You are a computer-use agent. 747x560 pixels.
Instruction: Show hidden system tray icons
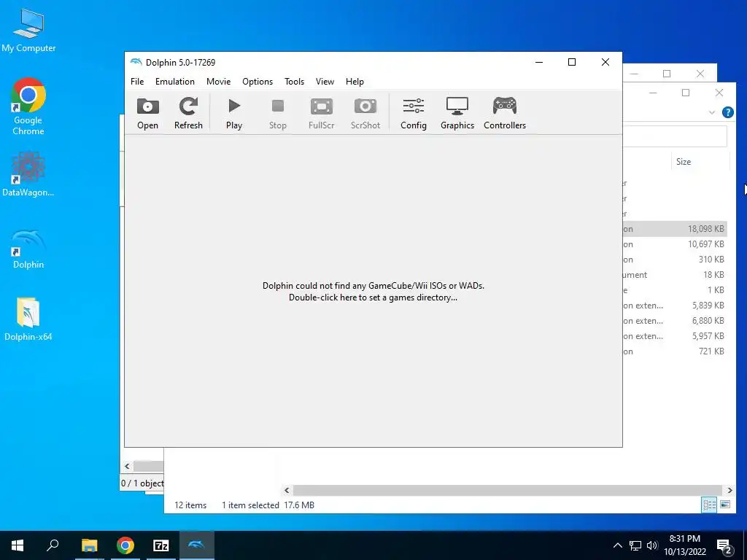point(617,545)
